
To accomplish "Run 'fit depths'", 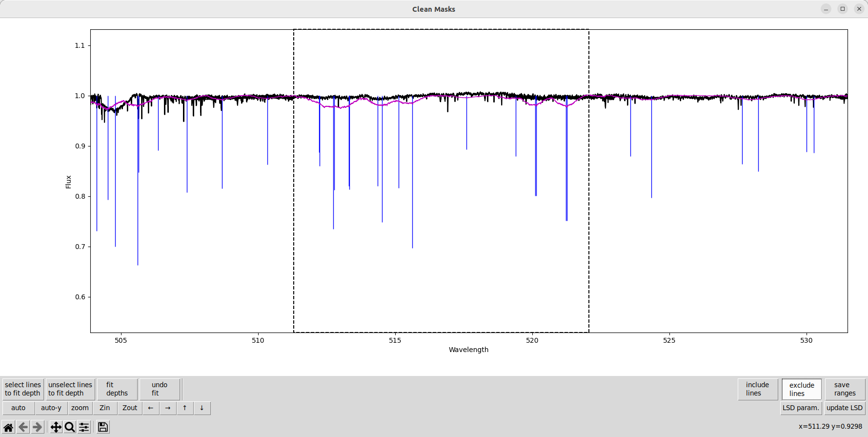I will (117, 389).
